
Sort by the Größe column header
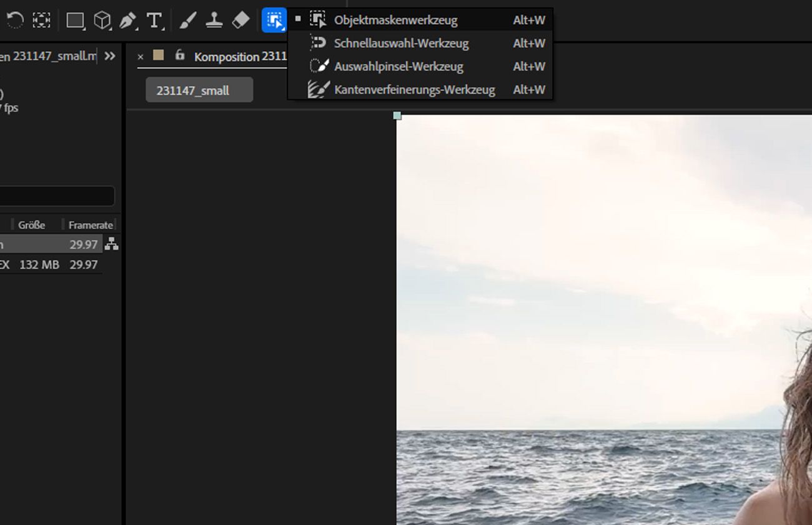coord(31,225)
